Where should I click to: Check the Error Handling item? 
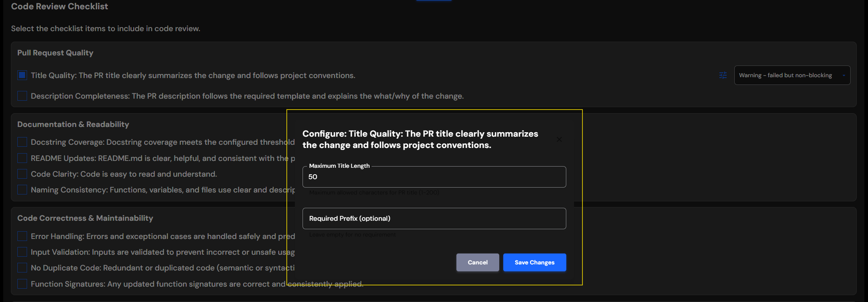22,236
